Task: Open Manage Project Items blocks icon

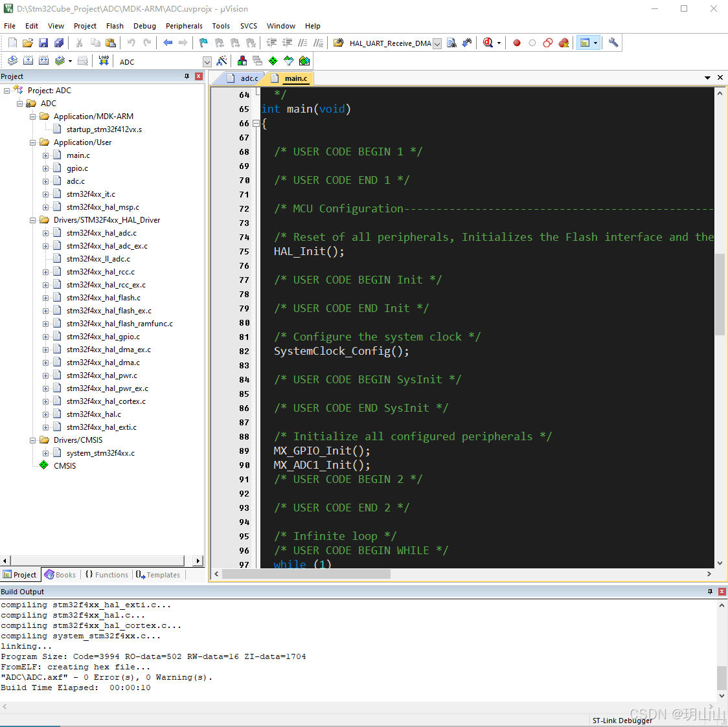Action: click(242, 61)
